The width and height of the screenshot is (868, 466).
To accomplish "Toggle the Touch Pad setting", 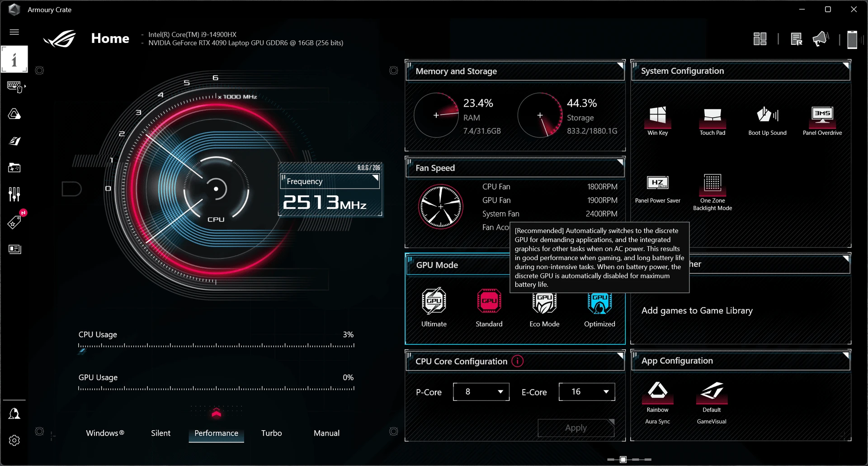I will (712, 120).
